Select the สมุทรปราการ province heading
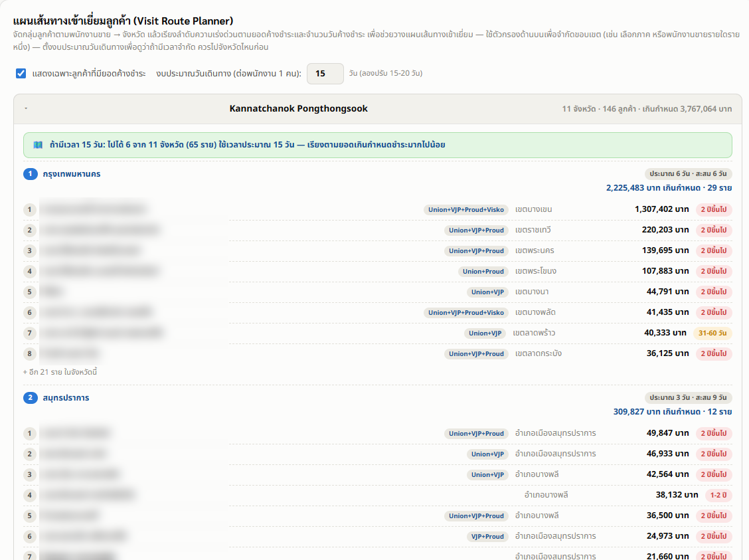The image size is (749, 560). click(x=66, y=397)
